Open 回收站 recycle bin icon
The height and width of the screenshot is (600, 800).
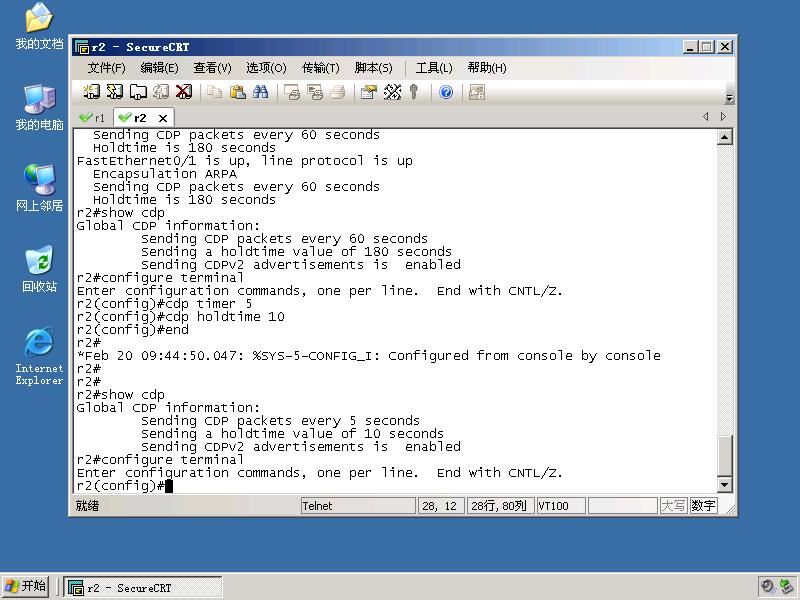coord(39,269)
